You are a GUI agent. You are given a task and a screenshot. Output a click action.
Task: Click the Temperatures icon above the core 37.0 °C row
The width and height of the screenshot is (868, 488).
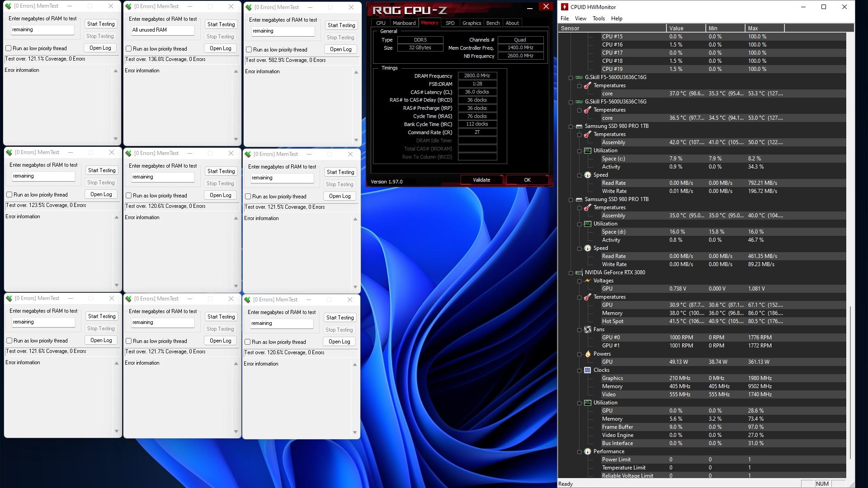click(587, 85)
